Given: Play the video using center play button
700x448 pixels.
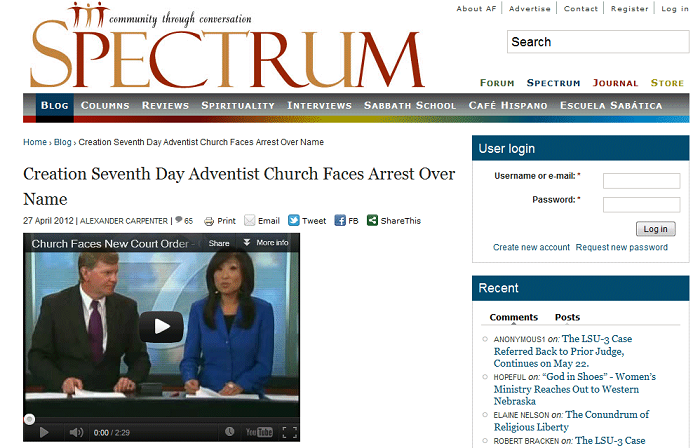Looking at the screenshot, I should click(161, 327).
